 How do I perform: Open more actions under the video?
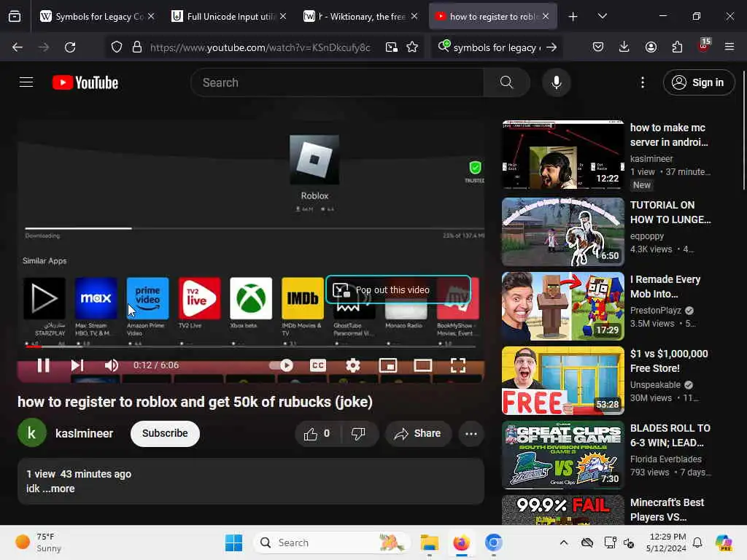tap(471, 433)
